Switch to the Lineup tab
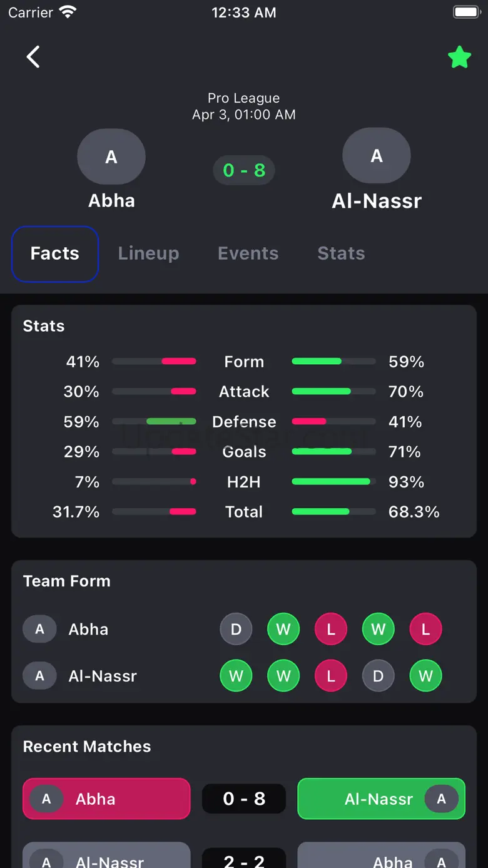This screenshot has height=868, width=488. [x=148, y=253]
